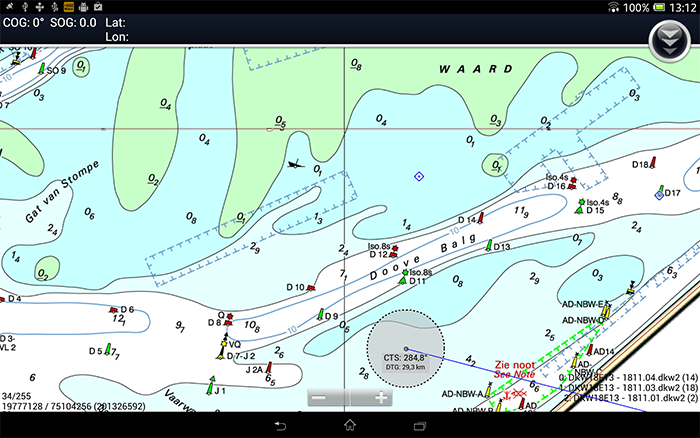Tap the Android home navigation icon

[x=350, y=425]
